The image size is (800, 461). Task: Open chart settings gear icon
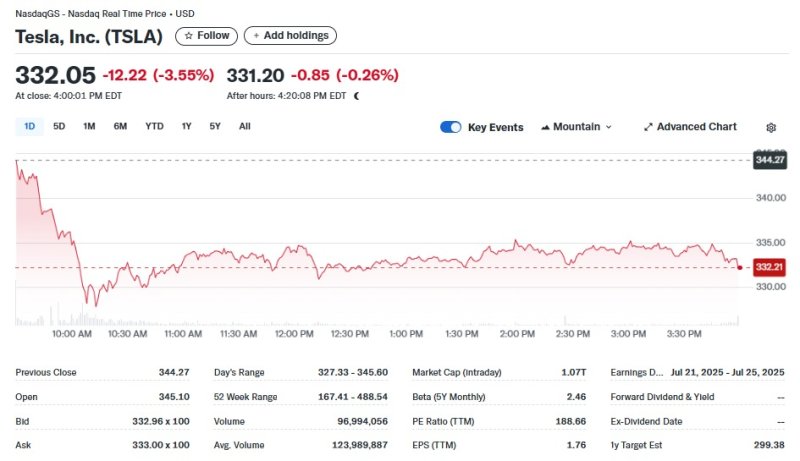(x=771, y=127)
